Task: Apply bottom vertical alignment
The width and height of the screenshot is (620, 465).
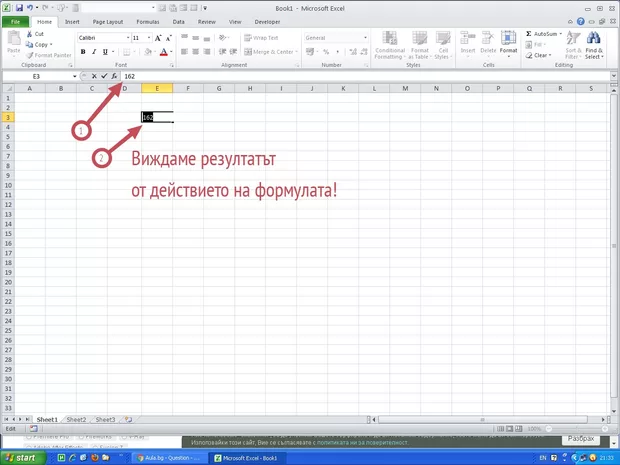Action: (206, 38)
